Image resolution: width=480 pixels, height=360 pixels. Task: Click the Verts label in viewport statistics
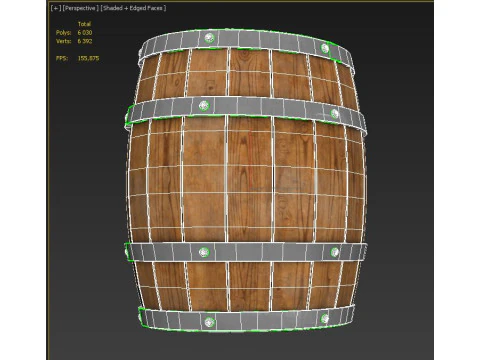[x=63, y=41]
